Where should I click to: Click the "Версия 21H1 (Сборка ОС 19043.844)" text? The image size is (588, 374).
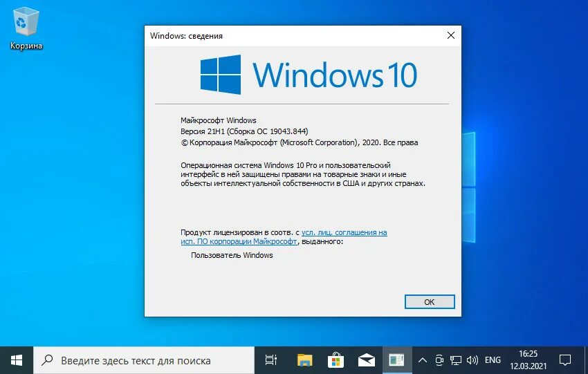tap(244, 131)
